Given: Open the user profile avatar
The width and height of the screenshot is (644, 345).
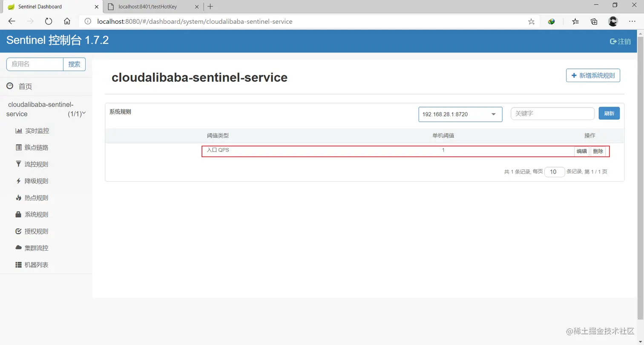Looking at the screenshot, I should 613,21.
